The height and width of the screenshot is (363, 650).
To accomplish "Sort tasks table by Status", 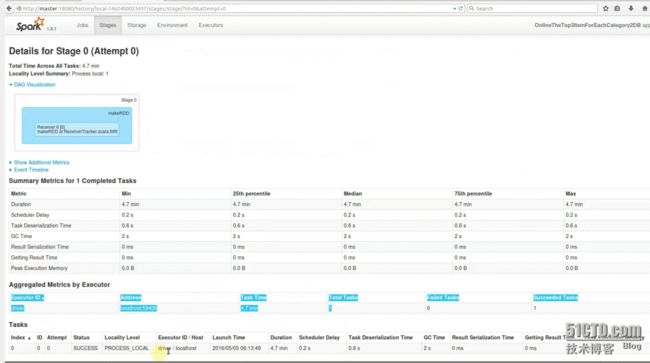I will 81,338.
